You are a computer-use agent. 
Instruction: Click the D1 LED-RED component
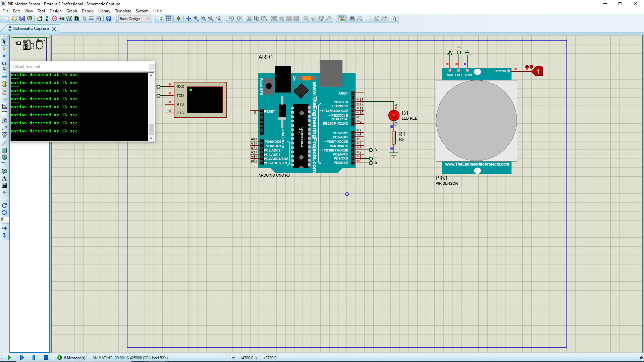pos(394,116)
